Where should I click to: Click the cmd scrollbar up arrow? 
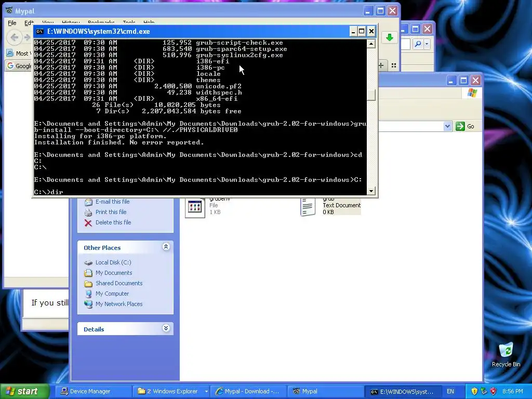click(371, 44)
